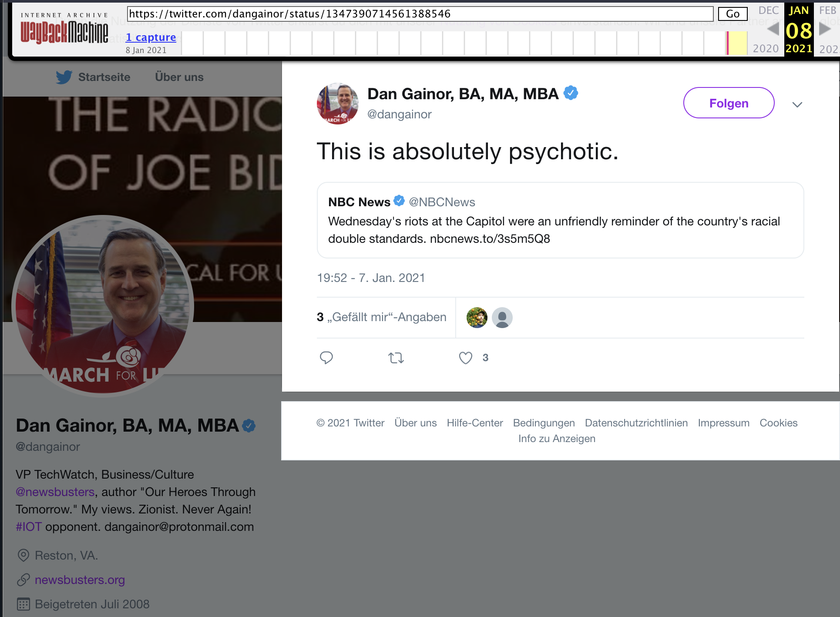Open newsbusters.org website link
The height and width of the screenshot is (617, 840).
[80, 580]
